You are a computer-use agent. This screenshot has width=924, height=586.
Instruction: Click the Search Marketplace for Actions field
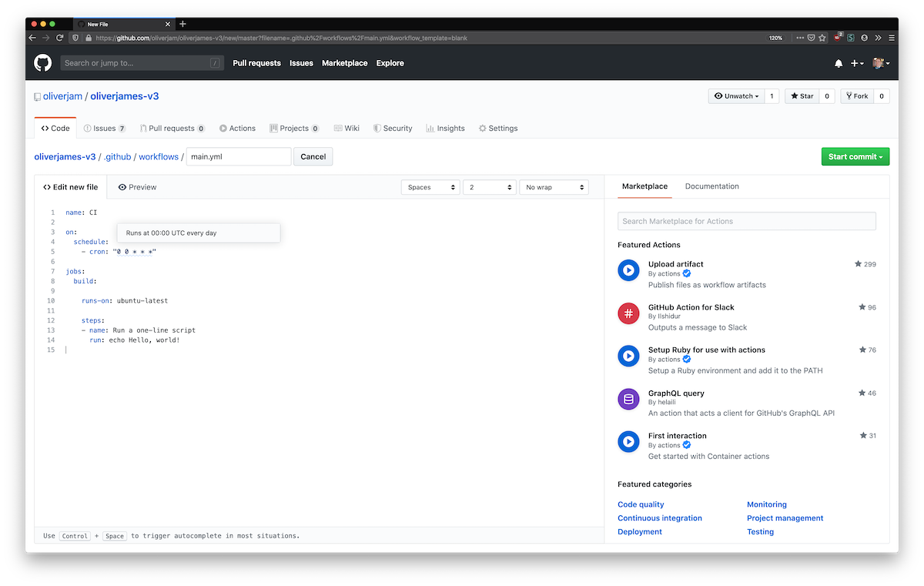tap(746, 221)
